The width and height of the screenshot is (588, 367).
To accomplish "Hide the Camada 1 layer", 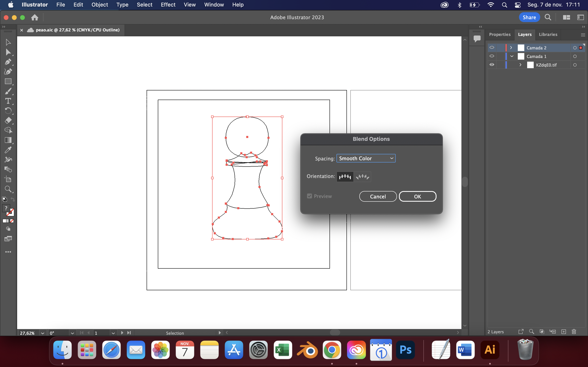I will (492, 56).
